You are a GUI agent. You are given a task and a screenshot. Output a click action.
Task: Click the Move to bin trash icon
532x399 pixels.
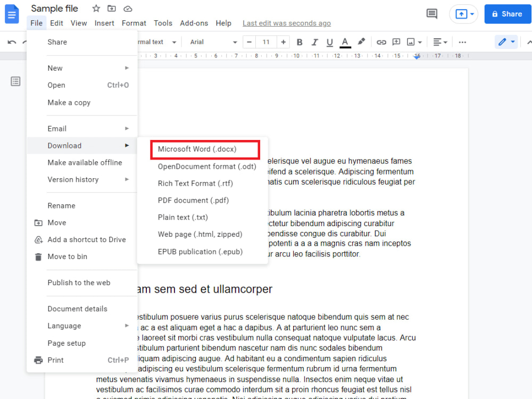(38, 257)
